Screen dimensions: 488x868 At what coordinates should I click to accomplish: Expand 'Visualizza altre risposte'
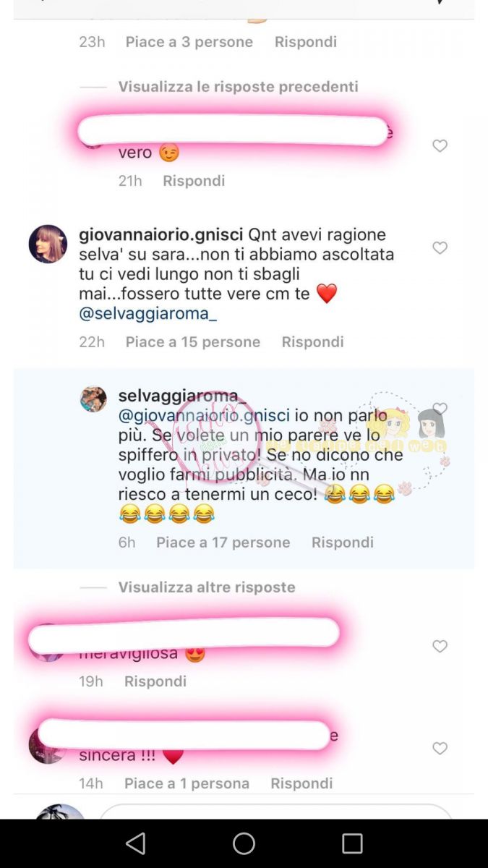[207, 587]
